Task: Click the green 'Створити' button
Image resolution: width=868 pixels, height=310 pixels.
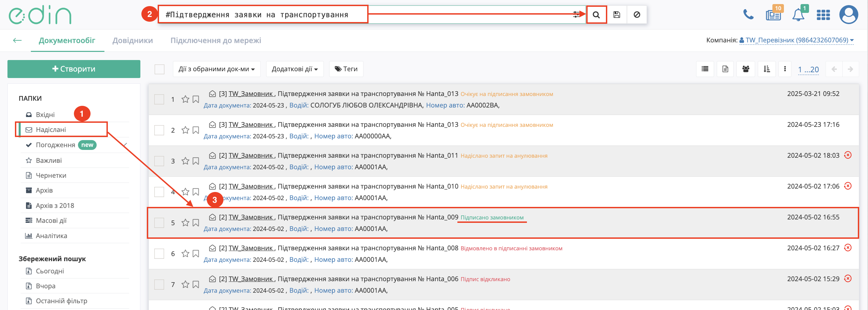Action: 74,69
